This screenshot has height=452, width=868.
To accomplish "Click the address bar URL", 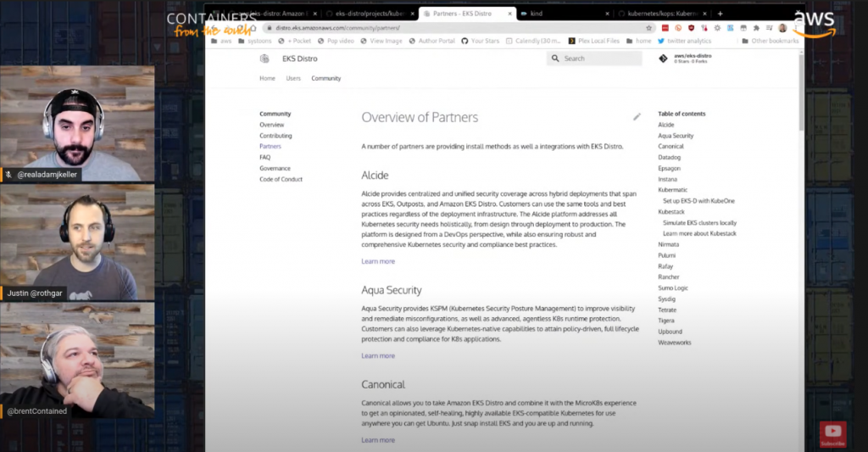I will coord(338,28).
